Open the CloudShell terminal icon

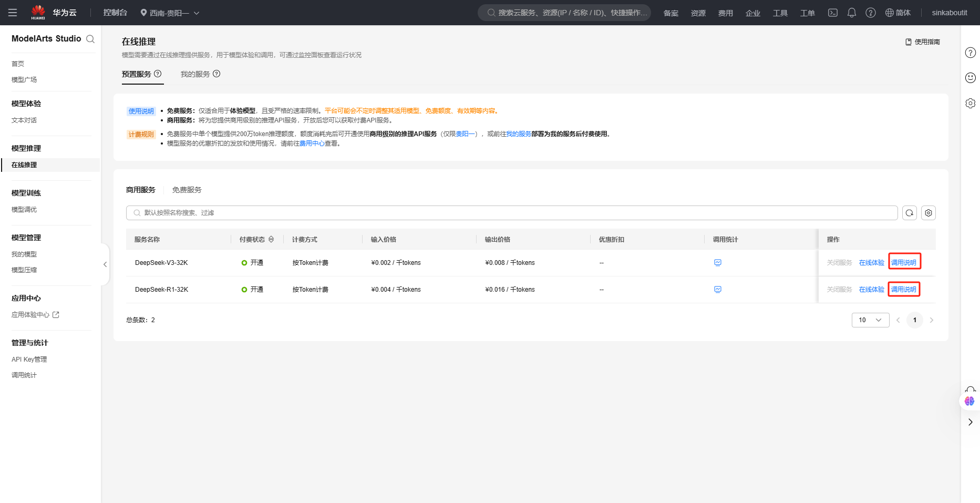[833, 13]
